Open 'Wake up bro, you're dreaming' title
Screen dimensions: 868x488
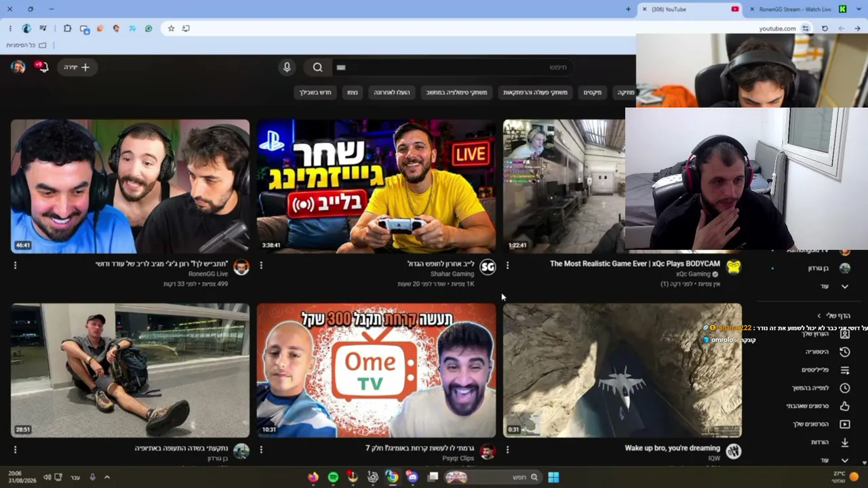tap(673, 448)
